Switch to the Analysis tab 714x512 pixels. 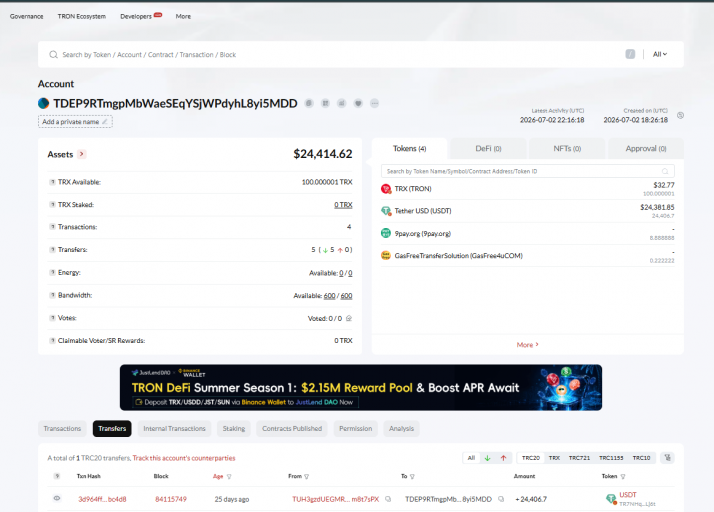click(401, 429)
